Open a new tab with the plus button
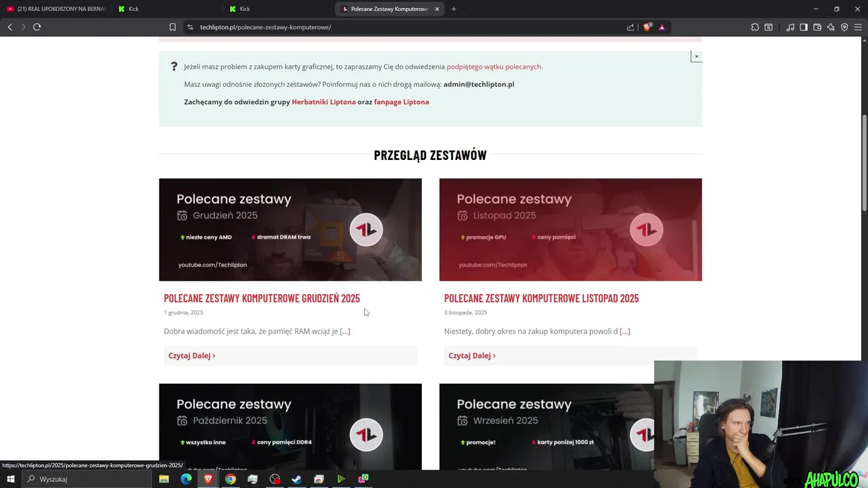 tap(454, 9)
